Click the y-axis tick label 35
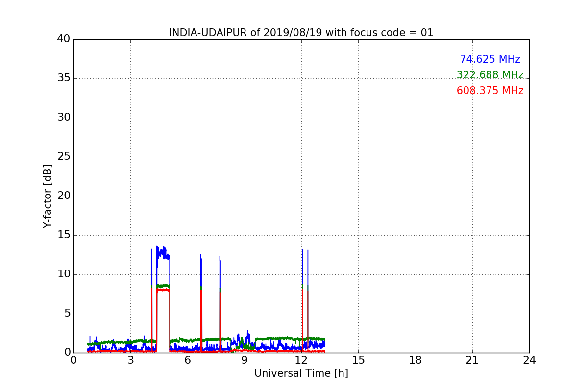Viewport: 588px width, 392px height. pyautogui.click(x=64, y=78)
